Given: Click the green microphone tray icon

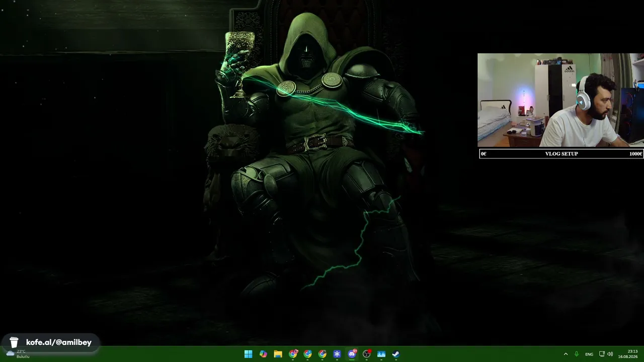Looking at the screenshot, I should click(x=577, y=354).
